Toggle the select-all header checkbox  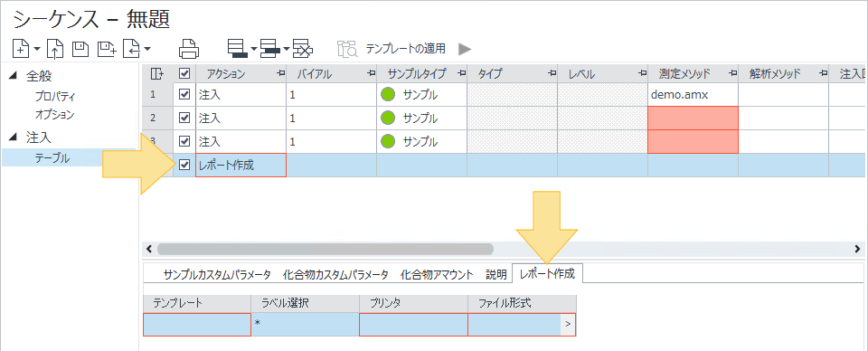click(184, 73)
